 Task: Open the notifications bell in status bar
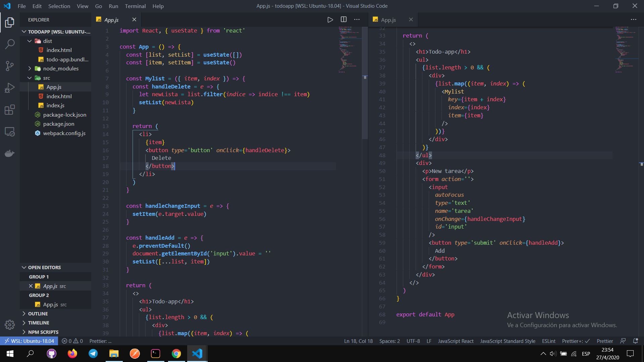pos(636,341)
